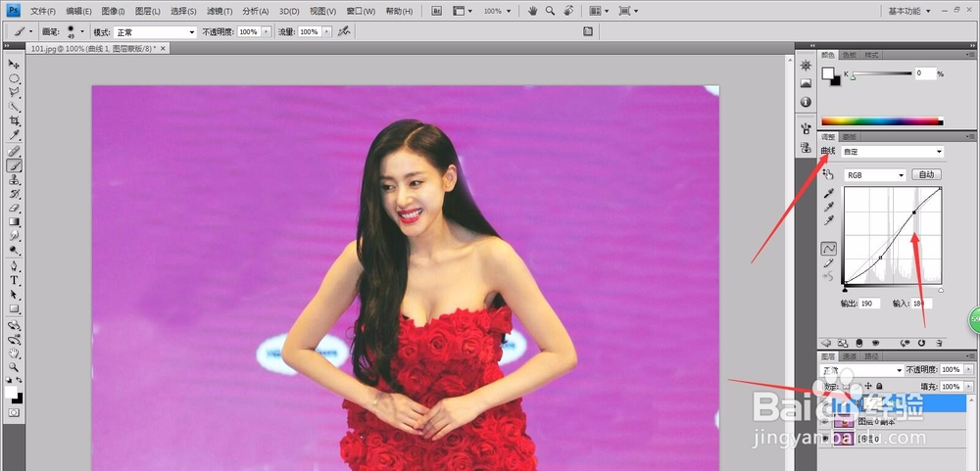Image resolution: width=980 pixels, height=471 pixels.
Task: Select the Dodge tool
Action: 14,250
